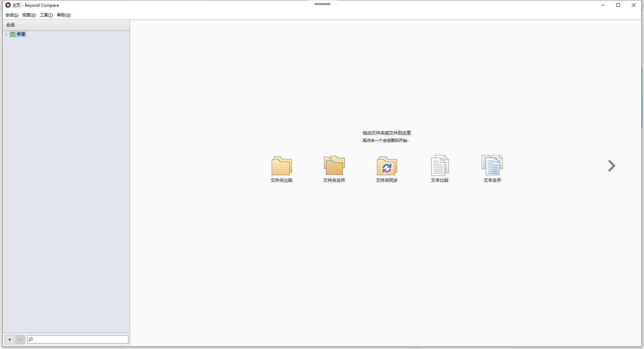Image resolution: width=644 pixels, height=349 pixels.
Task: Click the 或点击一个会话图标开始 text
Action: pos(385,141)
